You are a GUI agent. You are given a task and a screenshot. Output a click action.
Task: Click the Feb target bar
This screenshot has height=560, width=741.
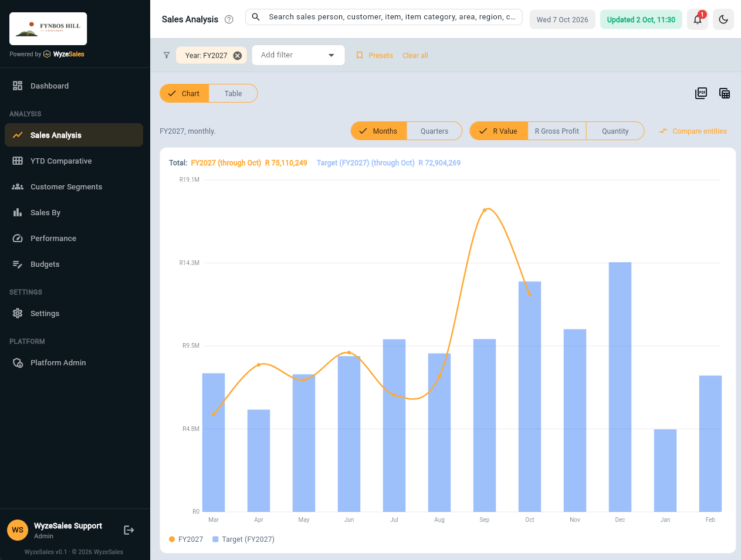[710, 444]
